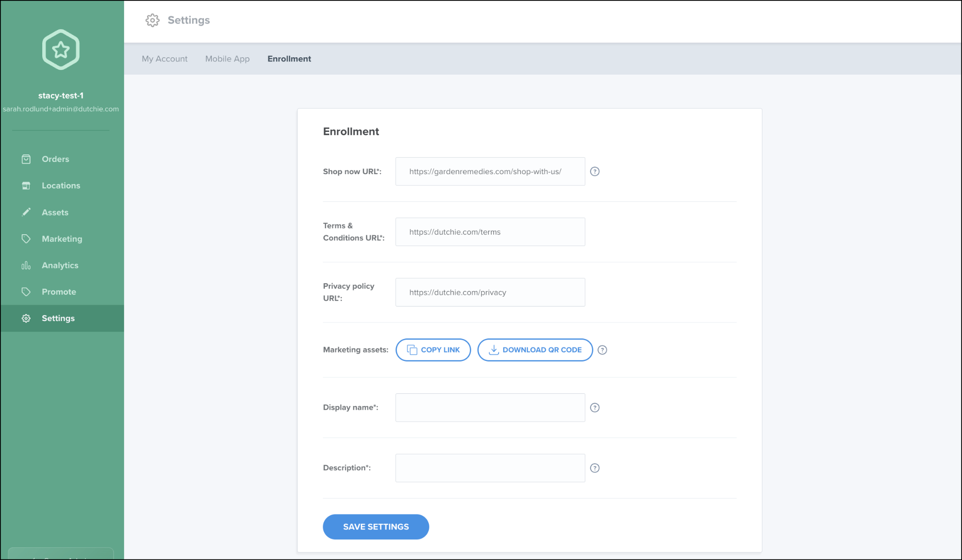
Task: Click the stacy-test-1 account name
Action: click(x=61, y=95)
